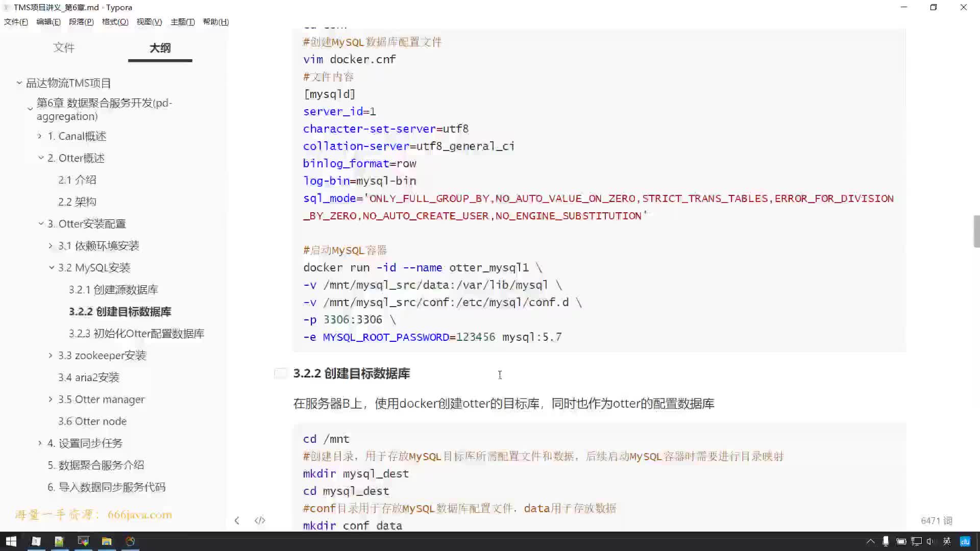
Task: Show hidden system tray icons
Action: pos(870,541)
